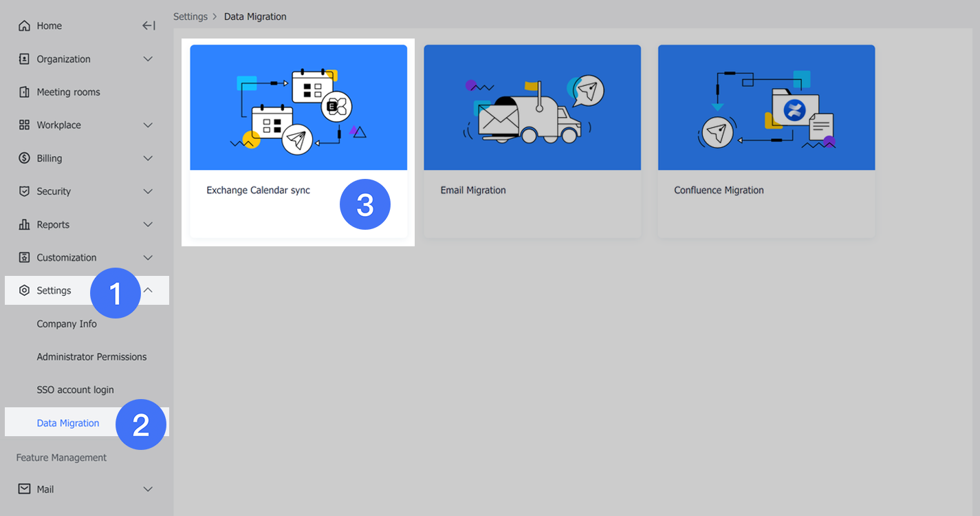
Task: Click Data Migration breadcrumb text
Action: pos(255,17)
